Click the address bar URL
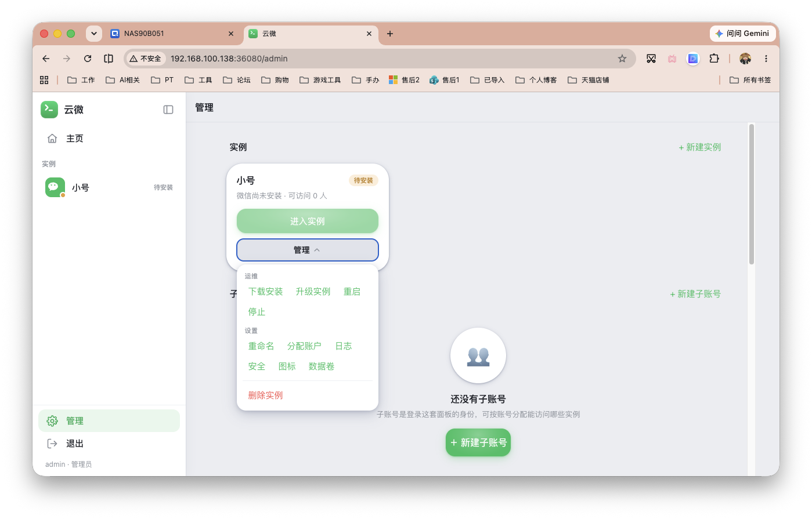Screen dimensions: 812x519 coord(229,59)
